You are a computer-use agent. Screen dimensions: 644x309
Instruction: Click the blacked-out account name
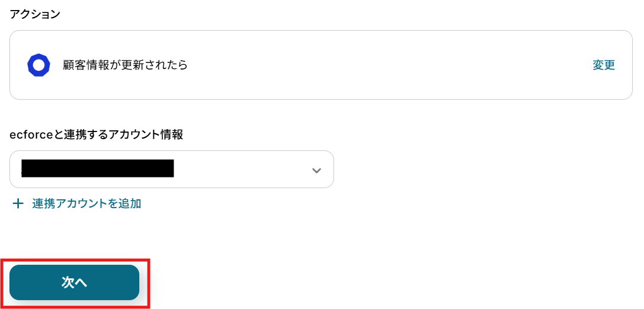(97, 169)
